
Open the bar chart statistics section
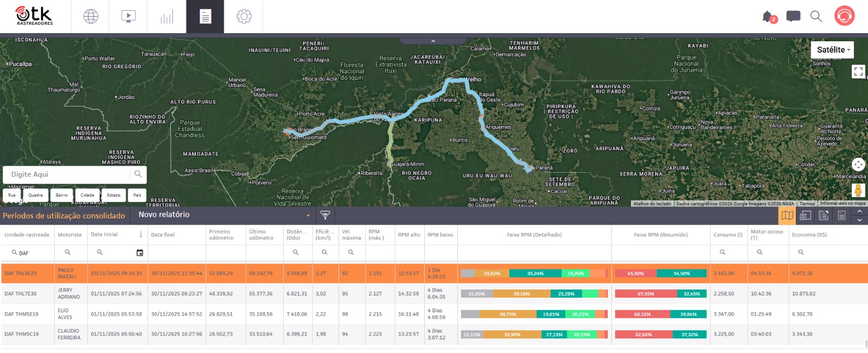(x=167, y=16)
